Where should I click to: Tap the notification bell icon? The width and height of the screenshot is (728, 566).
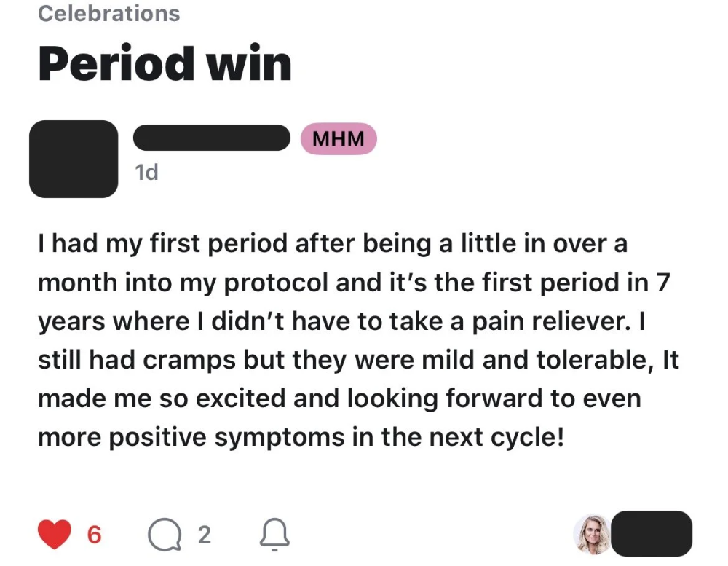274,535
